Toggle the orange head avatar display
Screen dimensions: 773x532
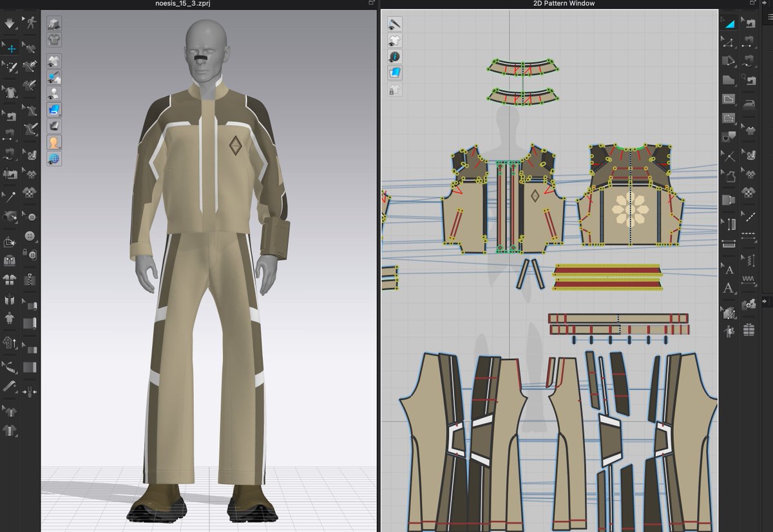(54, 142)
